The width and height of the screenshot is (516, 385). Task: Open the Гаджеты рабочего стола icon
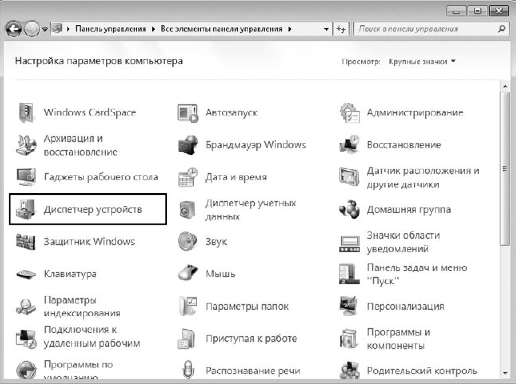tap(26, 177)
